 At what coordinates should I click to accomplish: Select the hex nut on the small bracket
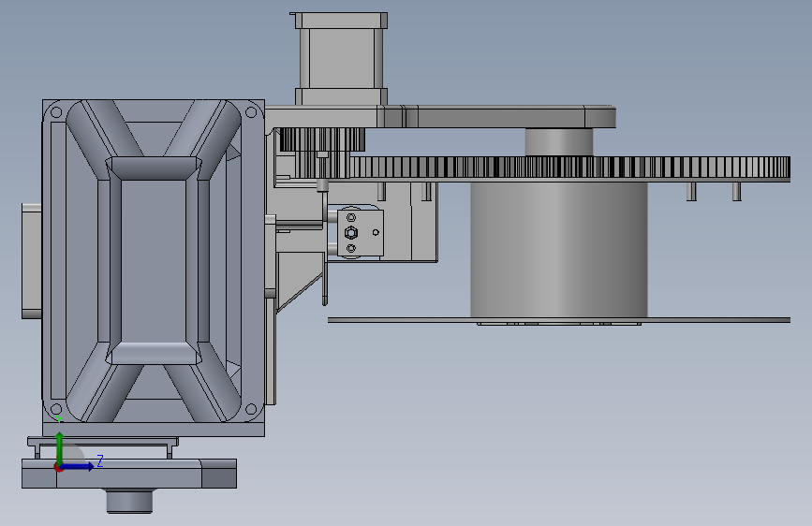tap(351, 232)
